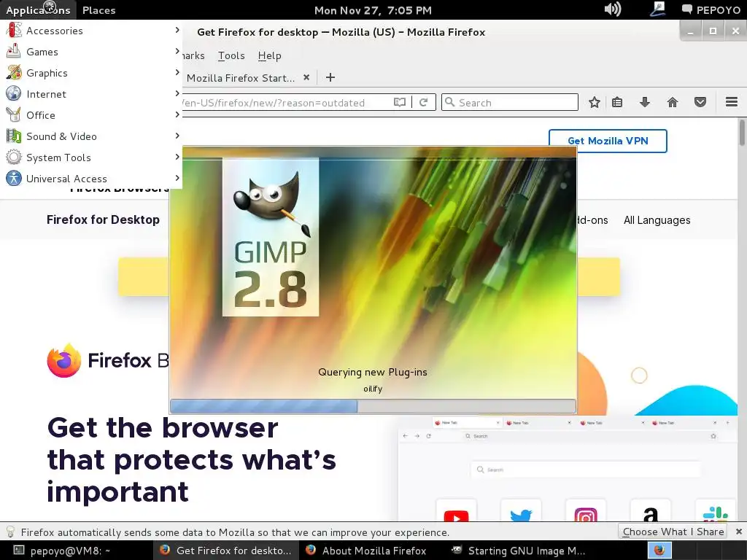Expand the Graphics submenu arrow

pyautogui.click(x=177, y=72)
